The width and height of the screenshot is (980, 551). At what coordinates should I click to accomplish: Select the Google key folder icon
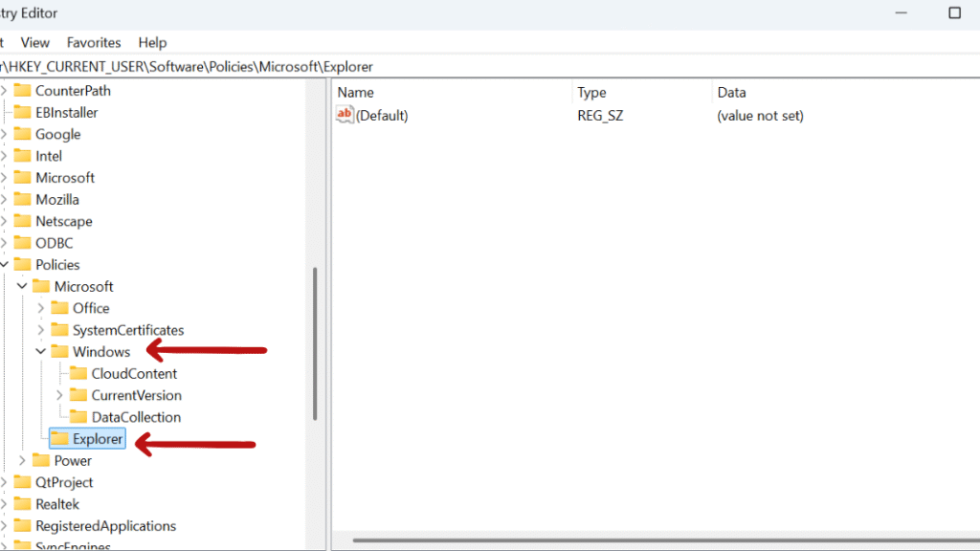[23, 134]
